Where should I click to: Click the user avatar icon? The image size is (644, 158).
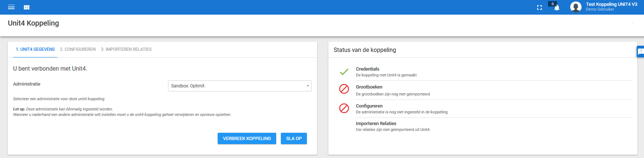pos(576,7)
